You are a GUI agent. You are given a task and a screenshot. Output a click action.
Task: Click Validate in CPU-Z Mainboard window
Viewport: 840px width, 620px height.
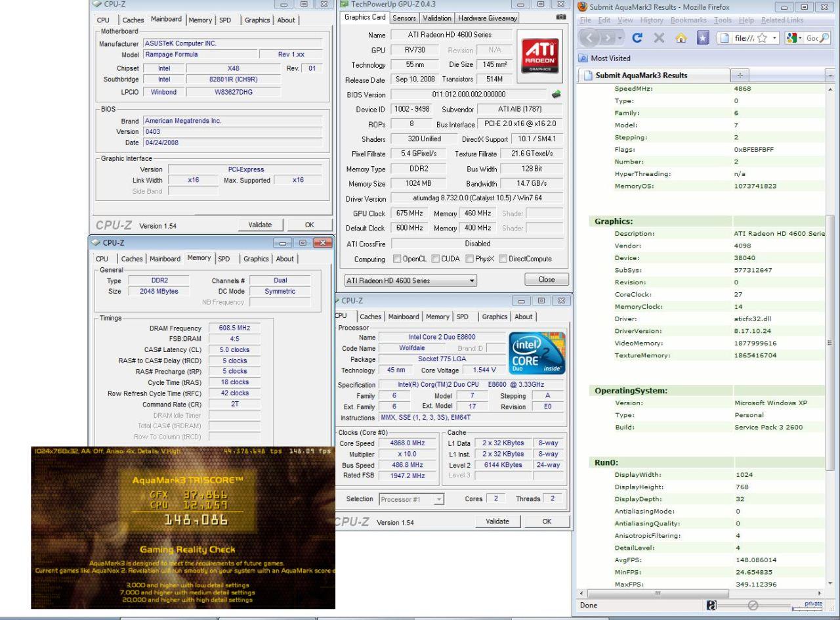pos(260,224)
